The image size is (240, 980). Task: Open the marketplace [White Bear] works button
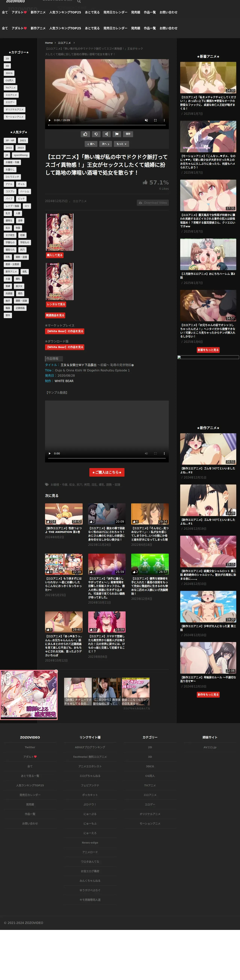point(65,331)
